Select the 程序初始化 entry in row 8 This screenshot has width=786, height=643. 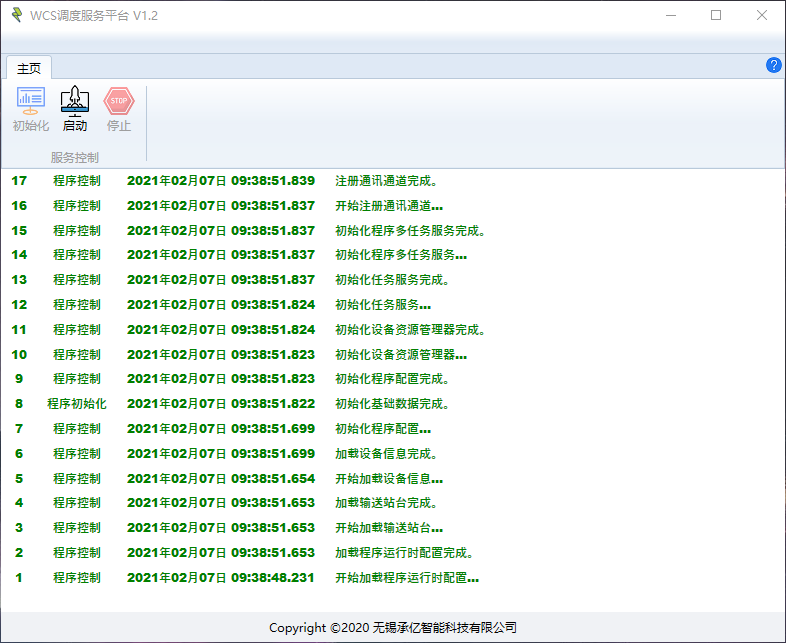(76, 404)
